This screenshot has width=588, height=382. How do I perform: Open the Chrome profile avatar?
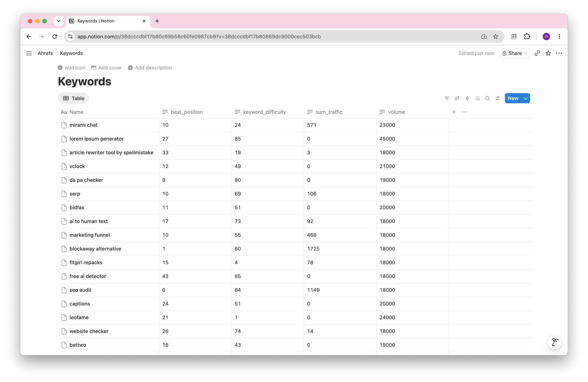546,37
